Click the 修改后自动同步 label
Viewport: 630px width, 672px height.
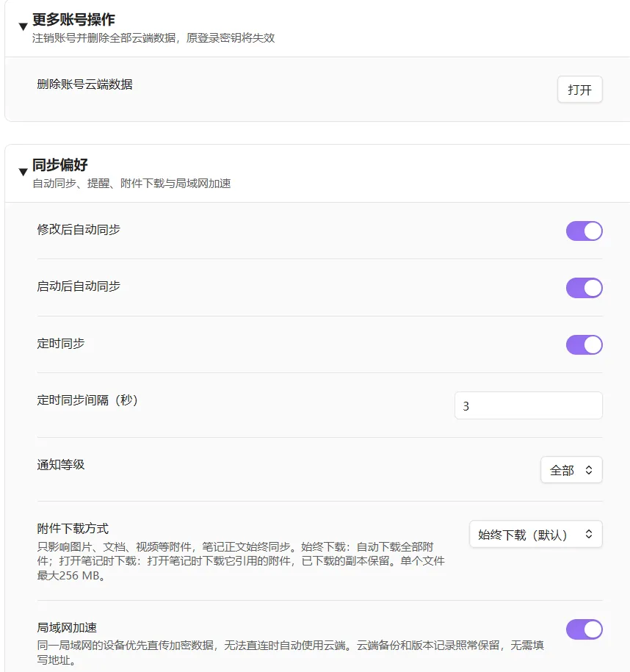[x=79, y=229]
